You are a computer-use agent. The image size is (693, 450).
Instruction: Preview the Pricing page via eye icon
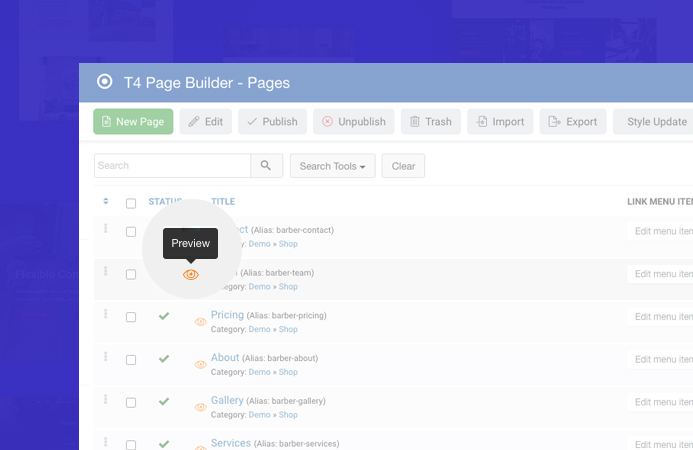pos(201,322)
